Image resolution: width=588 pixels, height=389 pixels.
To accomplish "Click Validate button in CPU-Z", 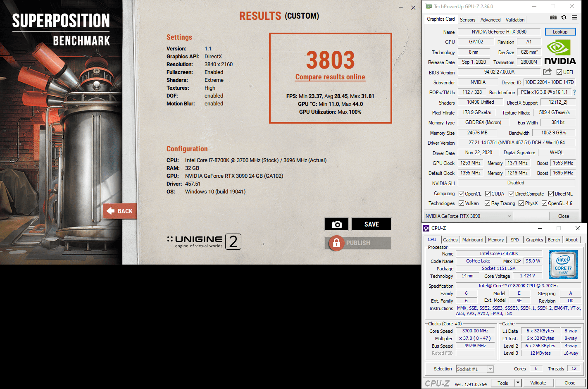I will click(538, 383).
